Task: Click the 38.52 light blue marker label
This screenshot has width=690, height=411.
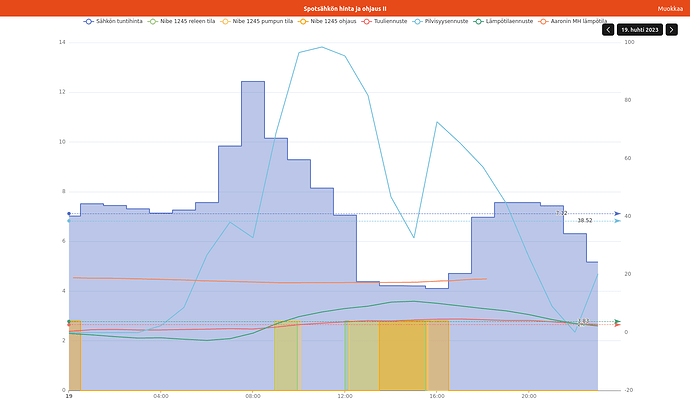Action: [x=584, y=220]
